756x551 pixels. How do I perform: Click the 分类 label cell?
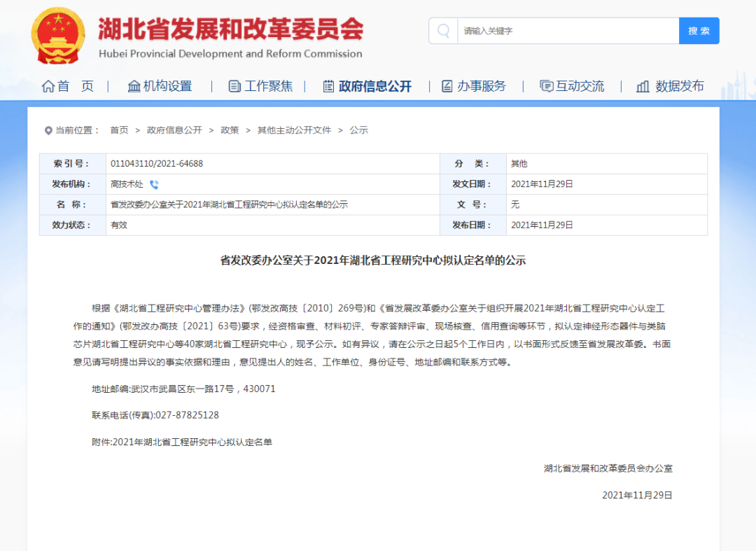click(473, 164)
